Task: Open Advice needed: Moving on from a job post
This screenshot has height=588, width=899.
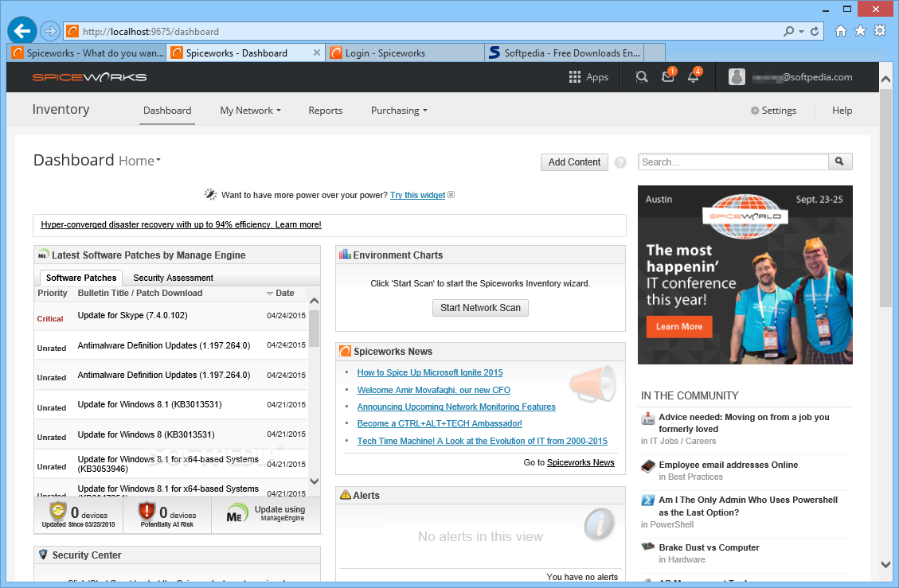Action: 745,423
